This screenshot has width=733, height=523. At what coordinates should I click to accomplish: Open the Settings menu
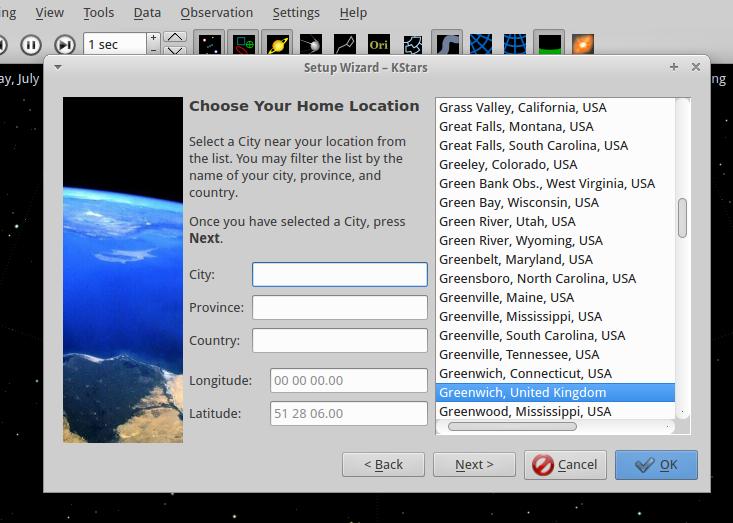pyautogui.click(x=296, y=13)
